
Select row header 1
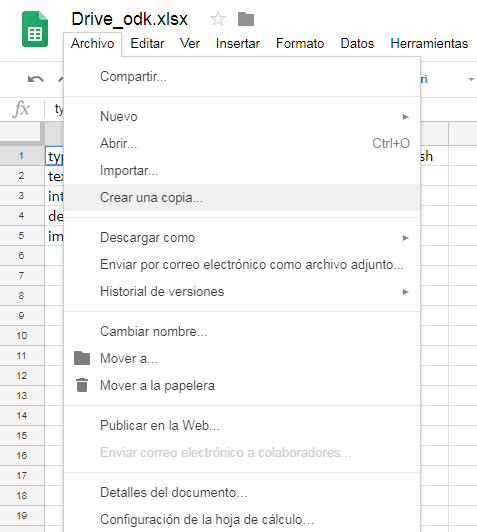coord(22,156)
